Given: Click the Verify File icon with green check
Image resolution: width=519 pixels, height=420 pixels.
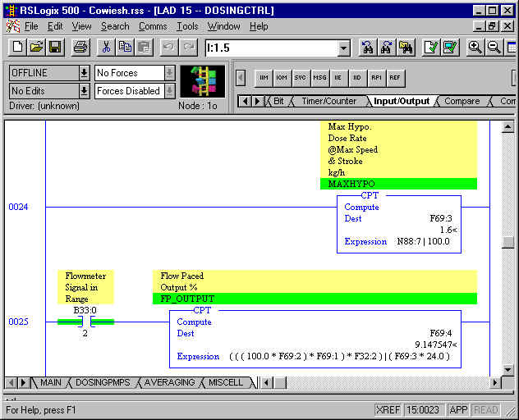Looking at the screenshot, I should coord(431,48).
